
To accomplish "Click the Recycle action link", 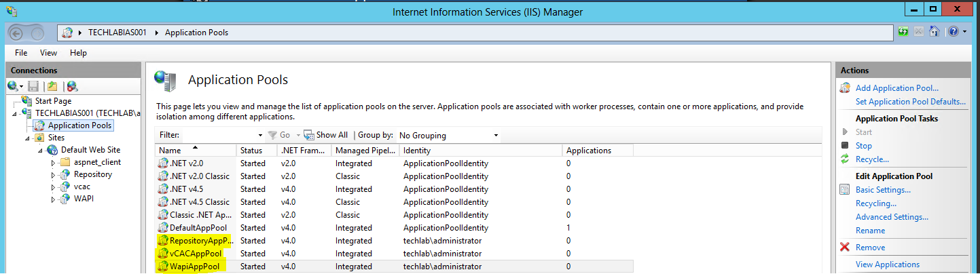I will 872,159.
